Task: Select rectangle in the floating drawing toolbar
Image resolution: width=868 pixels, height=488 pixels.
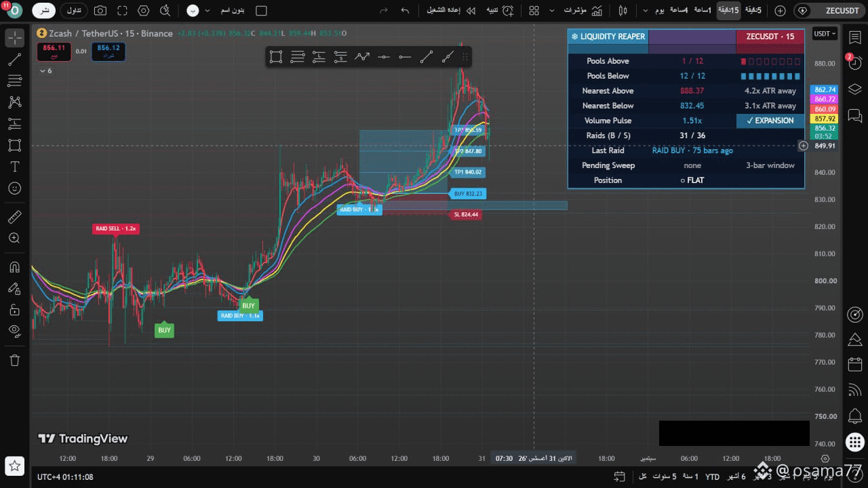Action: (276, 57)
